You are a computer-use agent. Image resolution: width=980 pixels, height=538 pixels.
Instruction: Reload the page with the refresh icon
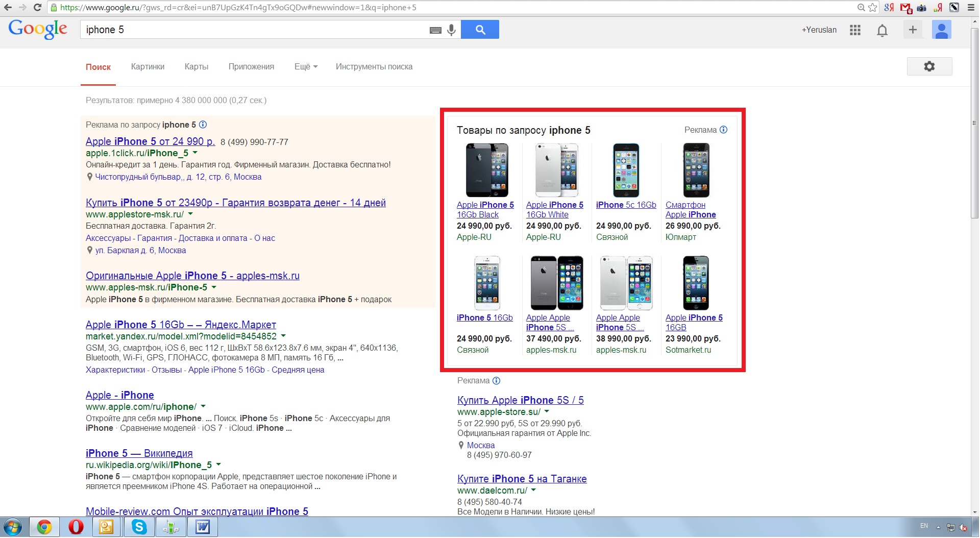point(37,8)
